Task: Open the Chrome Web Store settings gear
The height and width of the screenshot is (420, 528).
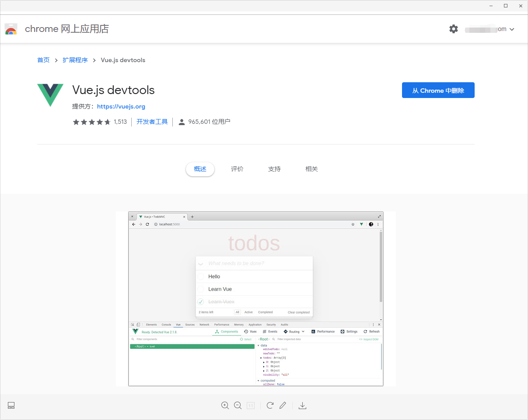Action: point(454,29)
